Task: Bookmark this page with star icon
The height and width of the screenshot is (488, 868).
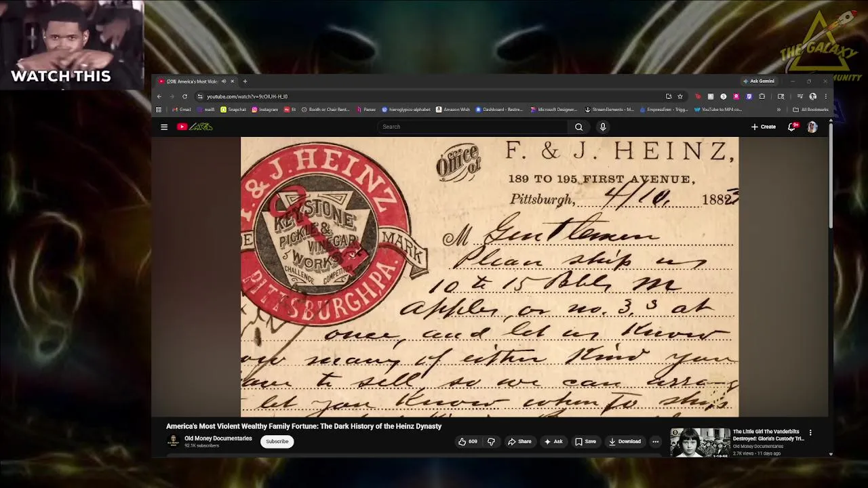Action: pyautogui.click(x=680, y=96)
